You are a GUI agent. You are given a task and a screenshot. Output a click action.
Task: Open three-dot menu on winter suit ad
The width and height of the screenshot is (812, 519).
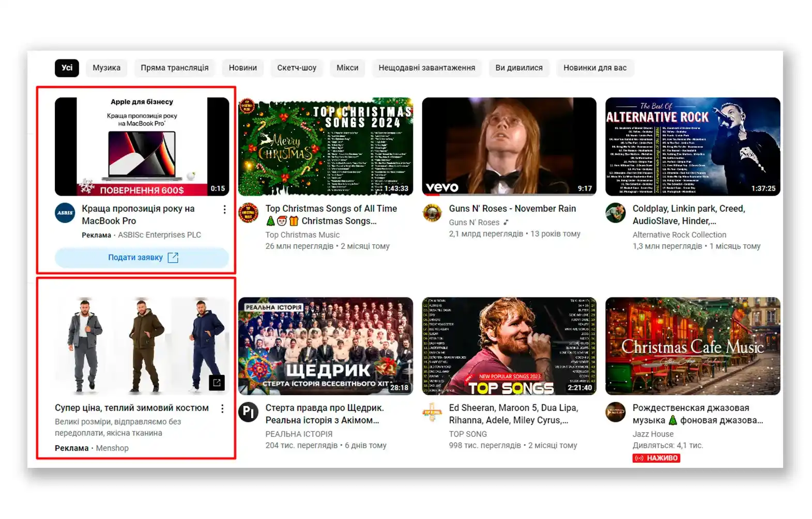[x=222, y=408]
